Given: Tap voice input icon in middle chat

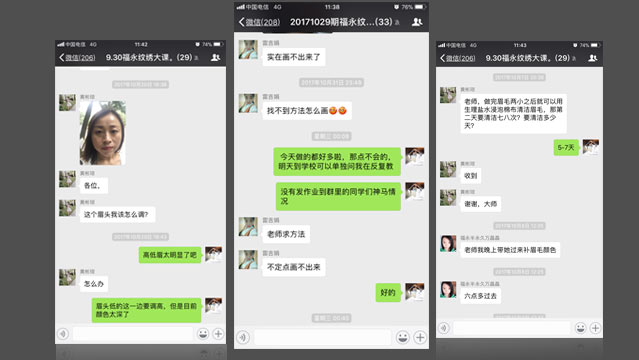Looking at the screenshot, I should click(x=243, y=337).
